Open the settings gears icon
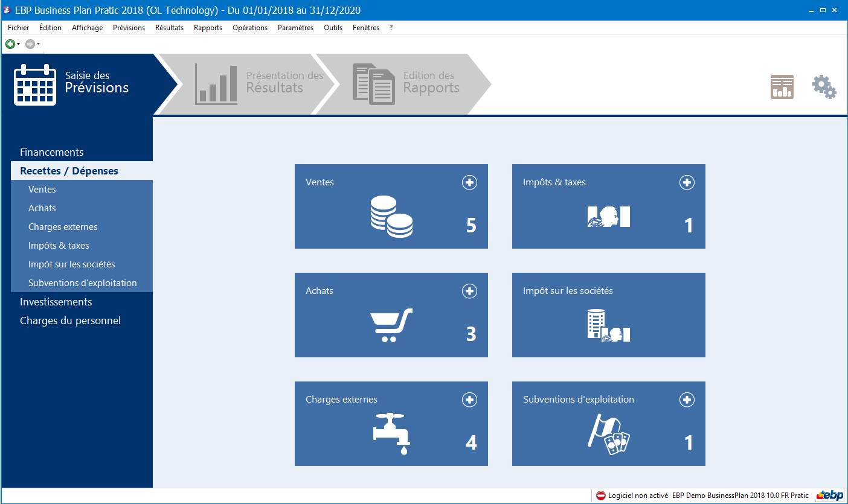Image resolution: width=848 pixels, height=504 pixels. click(x=824, y=87)
